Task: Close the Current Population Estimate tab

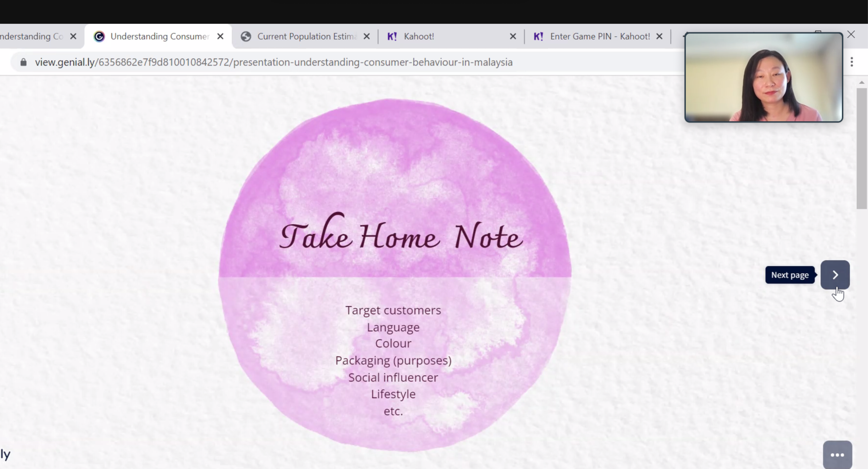Action: tap(367, 36)
